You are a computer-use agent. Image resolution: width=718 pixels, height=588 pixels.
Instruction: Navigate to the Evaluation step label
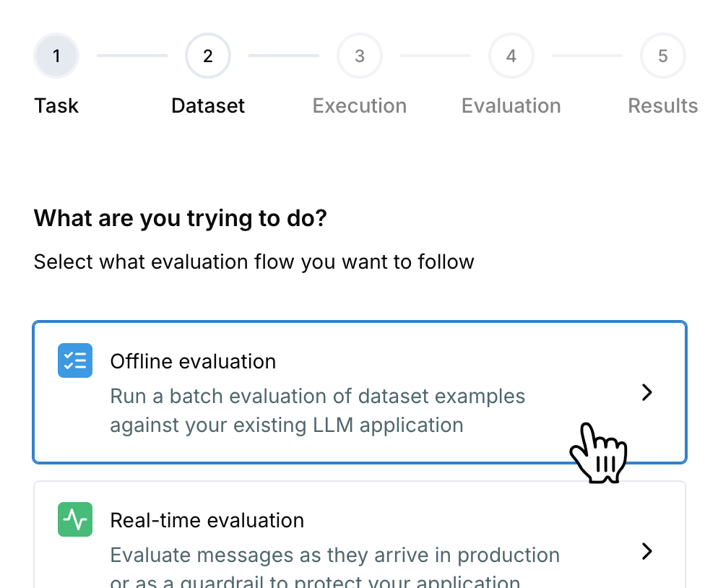tap(511, 105)
